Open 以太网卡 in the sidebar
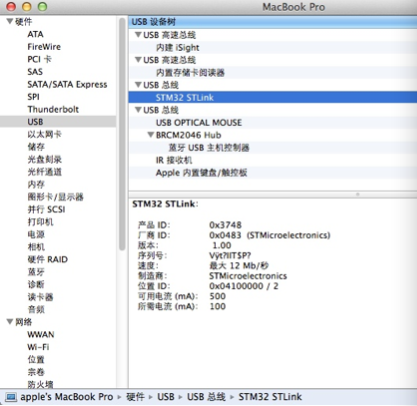The height and width of the screenshot is (406, 417). tap(44, 134)
